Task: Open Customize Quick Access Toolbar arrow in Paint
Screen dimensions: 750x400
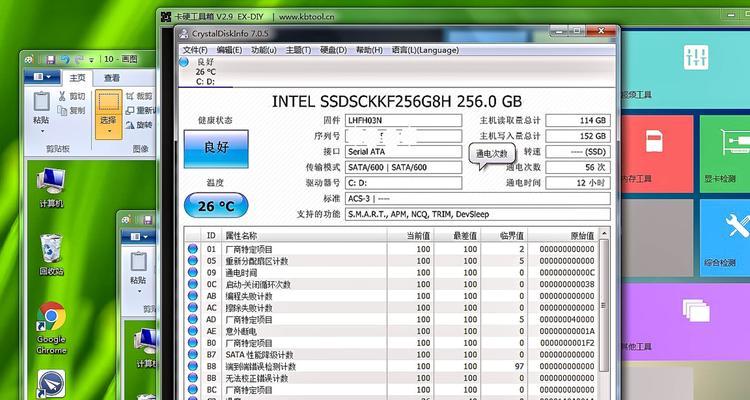Action: [91, 60]
